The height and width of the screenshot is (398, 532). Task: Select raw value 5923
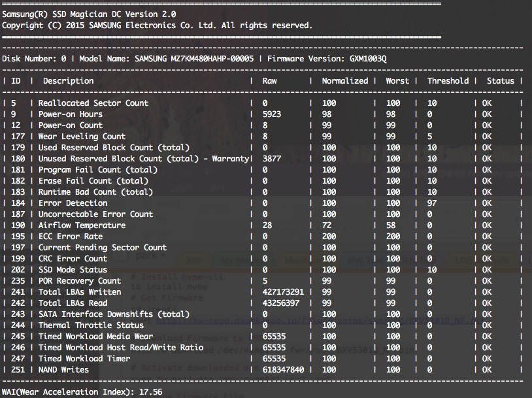click(272, 114)
